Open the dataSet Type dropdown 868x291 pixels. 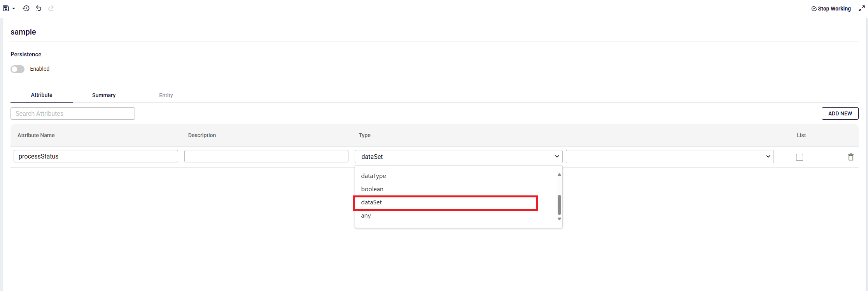point(458,157)
